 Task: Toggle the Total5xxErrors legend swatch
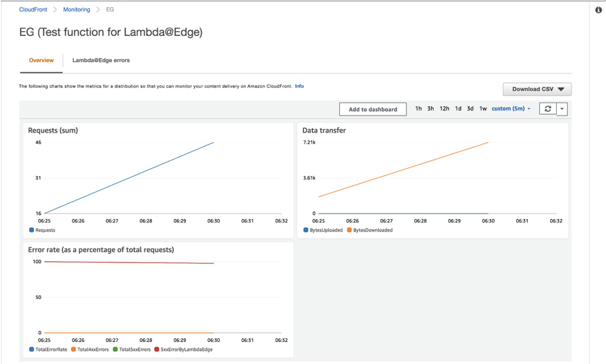pyautogui.click(x=115, y=349)
